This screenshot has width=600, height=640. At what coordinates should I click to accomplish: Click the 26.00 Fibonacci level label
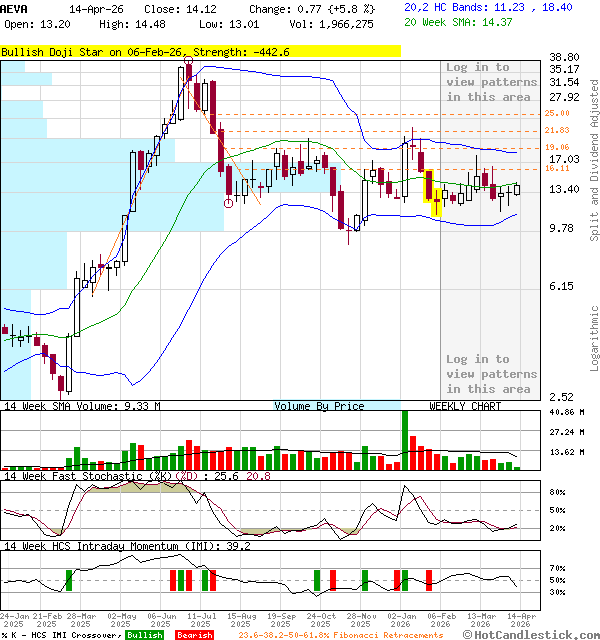(558, 114)
